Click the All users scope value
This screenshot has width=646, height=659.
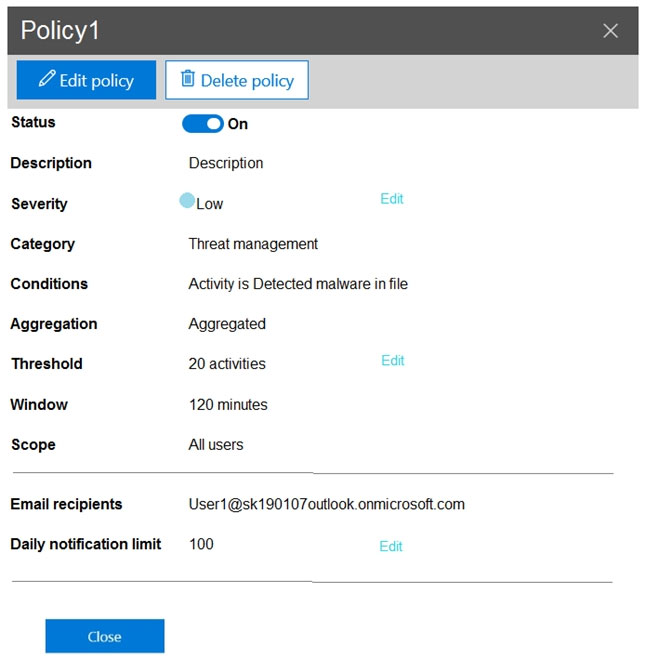click(x=216, y=445)
